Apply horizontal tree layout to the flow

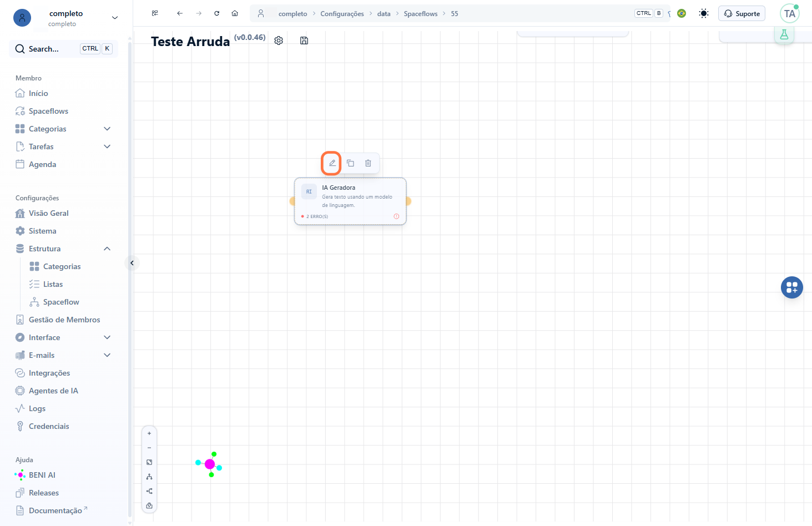[x=149, y=491]
